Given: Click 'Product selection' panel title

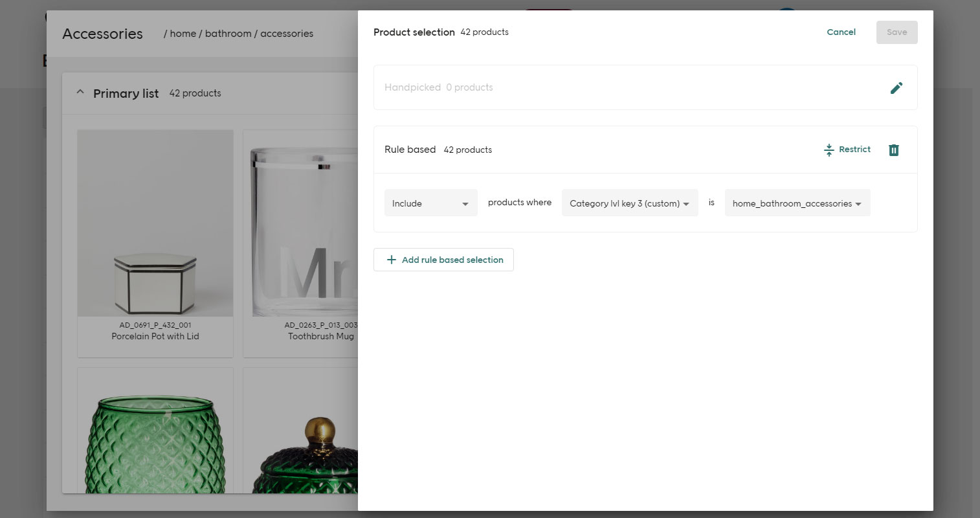Looking at the screenshot, I should point(414,32).
